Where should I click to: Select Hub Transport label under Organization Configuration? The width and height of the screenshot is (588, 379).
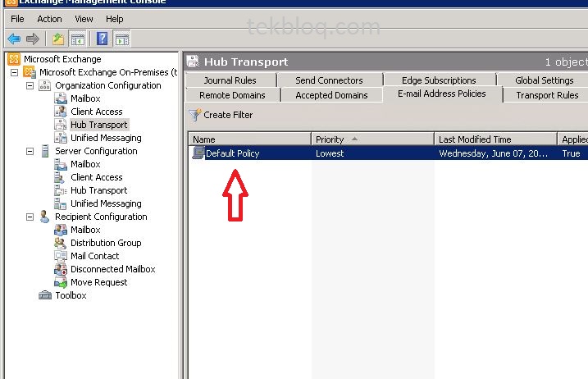[x=99, y=125]
